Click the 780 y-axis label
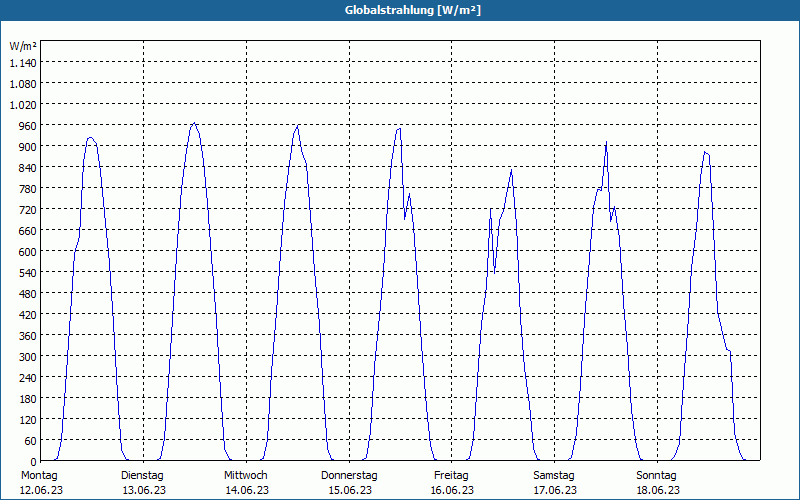Screen dimensions: 800x500 coord(28,189)
